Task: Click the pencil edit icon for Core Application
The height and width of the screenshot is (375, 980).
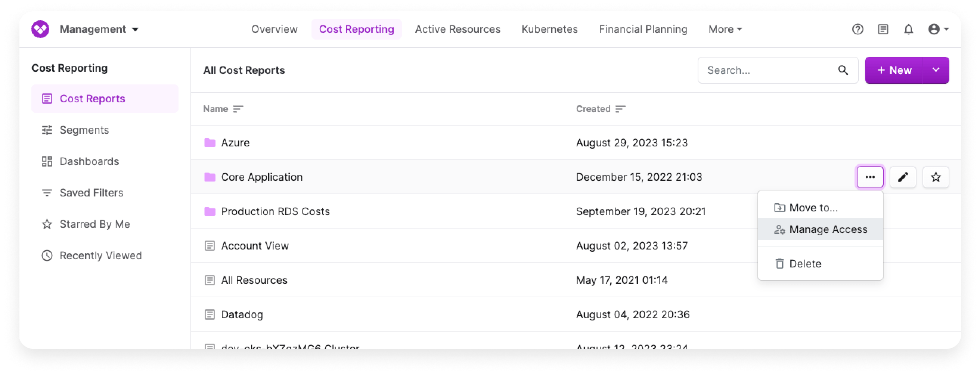Action: pos(902,177)
